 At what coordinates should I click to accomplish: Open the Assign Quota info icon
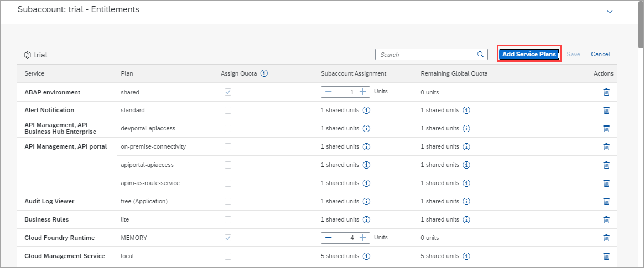[264, 73]
